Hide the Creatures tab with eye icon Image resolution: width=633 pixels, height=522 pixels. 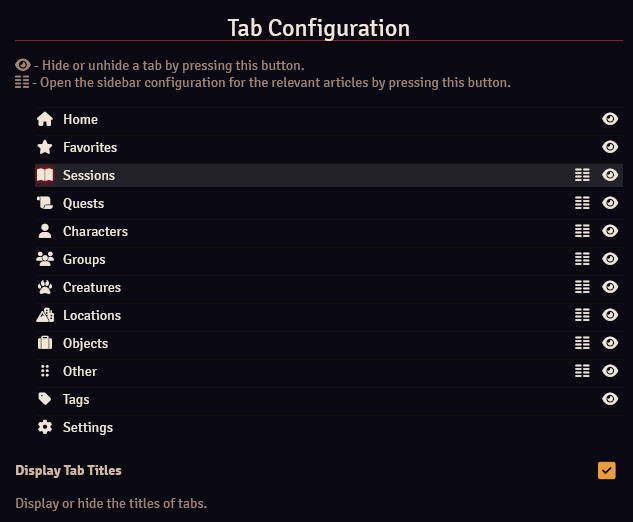pos(610,287)
